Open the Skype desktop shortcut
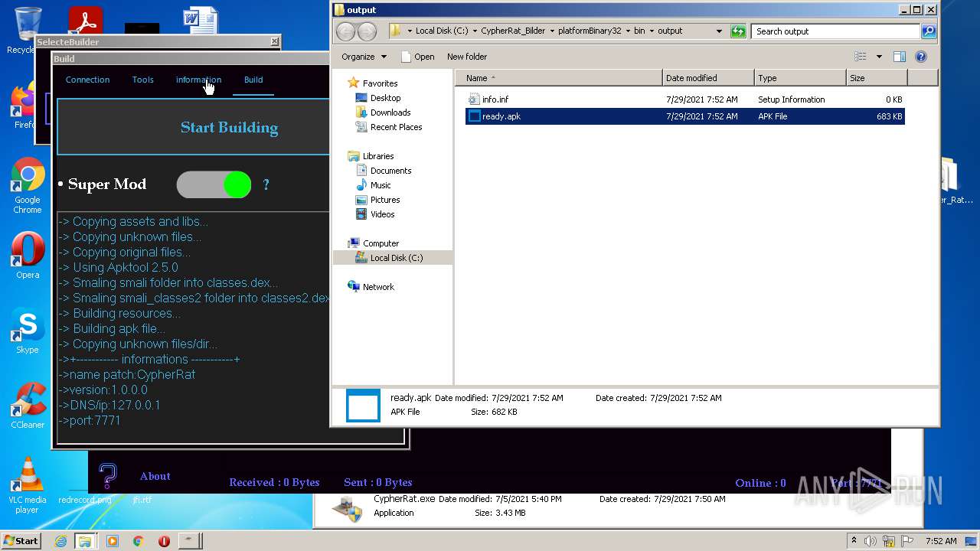This screenshot has width=980, height=551. coord(28,331)
